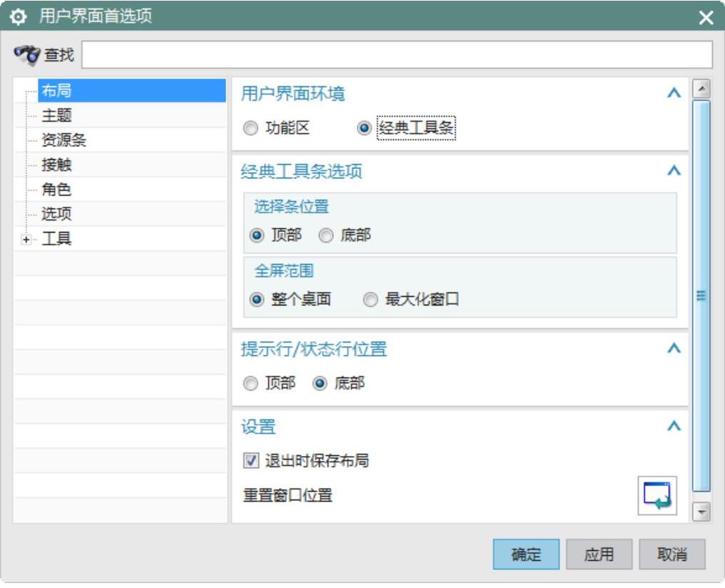Screen dimensions: 725x588
Task: Select 选项 in the category tree
Action: click(x=56, y=214)
